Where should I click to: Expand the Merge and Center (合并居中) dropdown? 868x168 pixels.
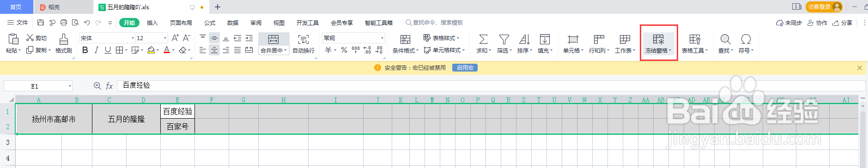point(285,50)
